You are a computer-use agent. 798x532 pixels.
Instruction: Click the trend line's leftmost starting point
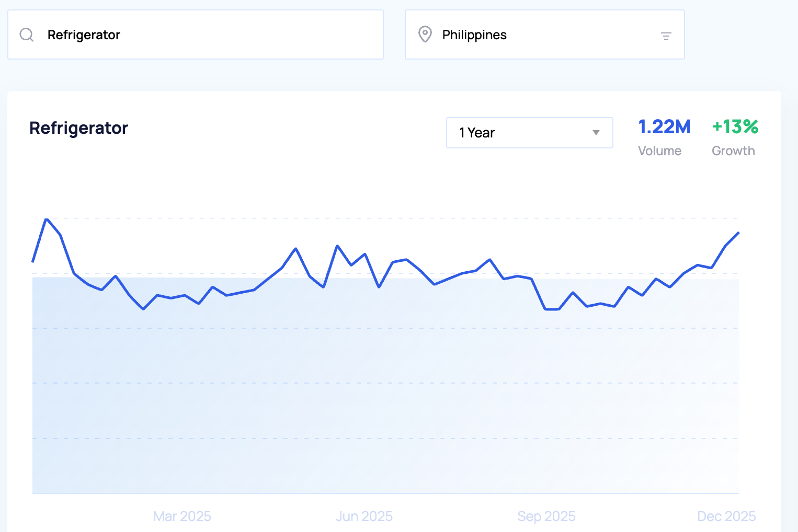pyautogui.click(x=33, y=261)
